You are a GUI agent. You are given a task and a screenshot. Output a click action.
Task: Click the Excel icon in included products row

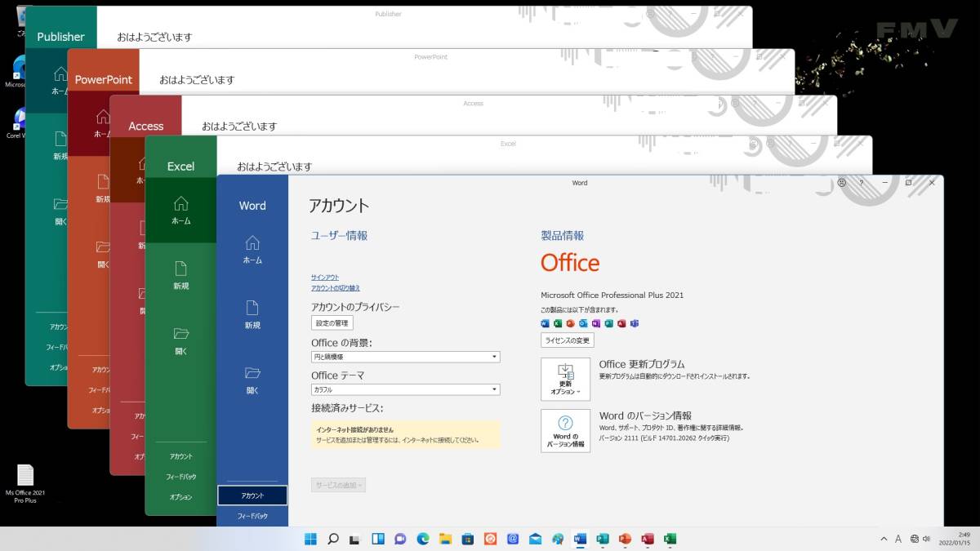point(558,323)
